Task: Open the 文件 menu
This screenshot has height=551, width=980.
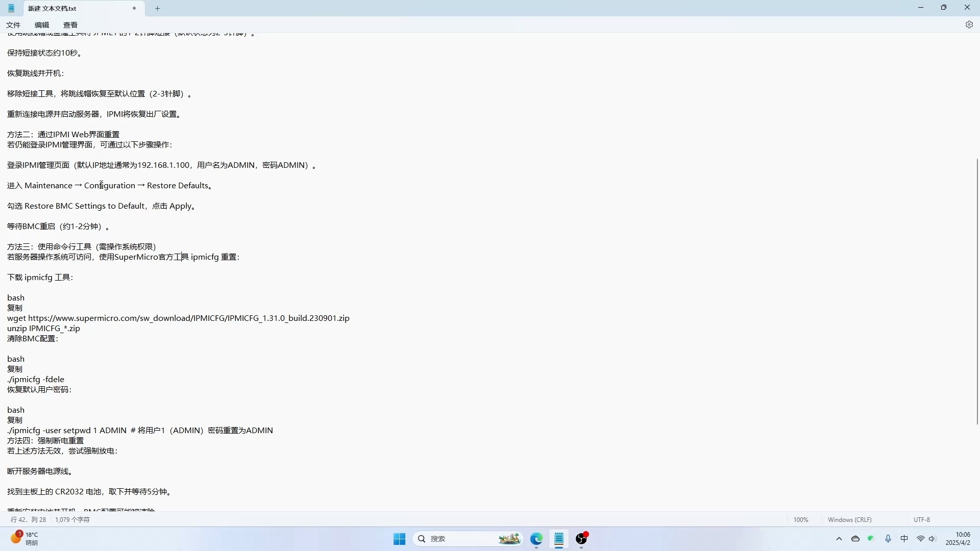Action: [x=13, y=25]
